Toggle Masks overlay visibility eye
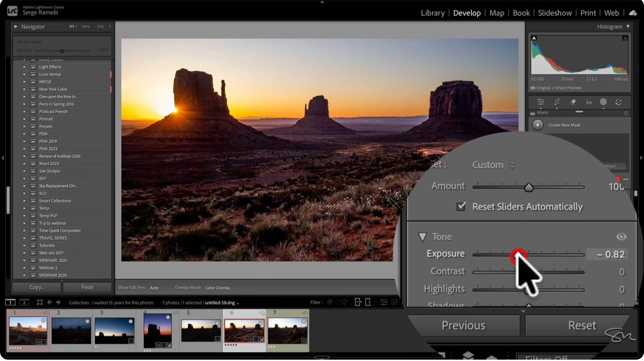 tap(533, 113)
